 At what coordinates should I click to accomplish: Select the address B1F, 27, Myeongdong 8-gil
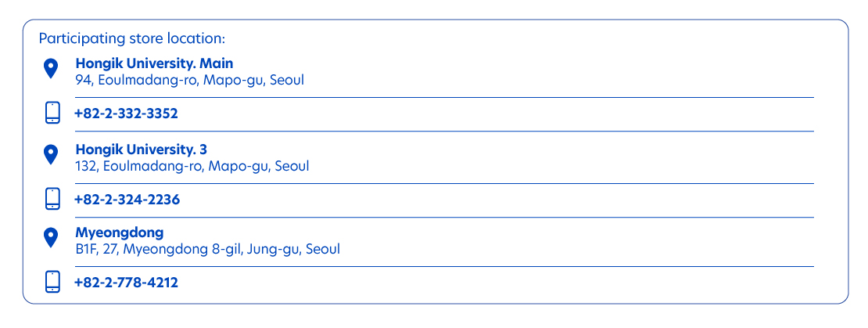(x=159, y=249)
